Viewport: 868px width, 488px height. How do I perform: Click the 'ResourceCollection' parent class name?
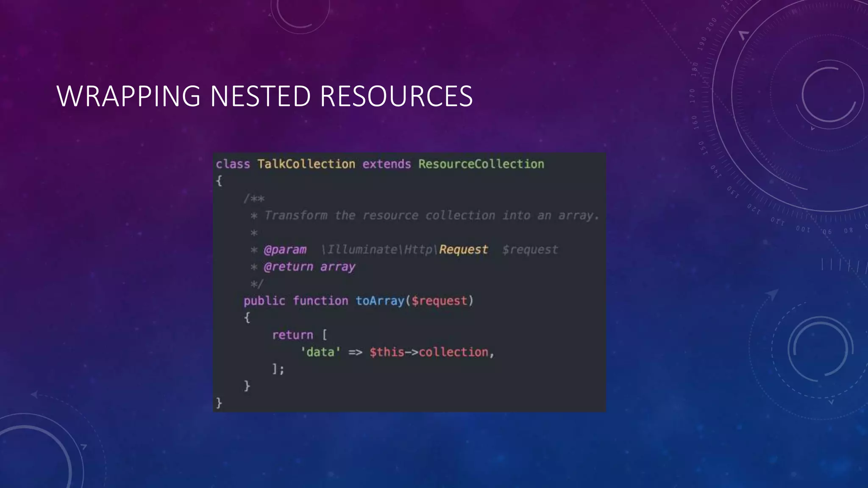481,164
